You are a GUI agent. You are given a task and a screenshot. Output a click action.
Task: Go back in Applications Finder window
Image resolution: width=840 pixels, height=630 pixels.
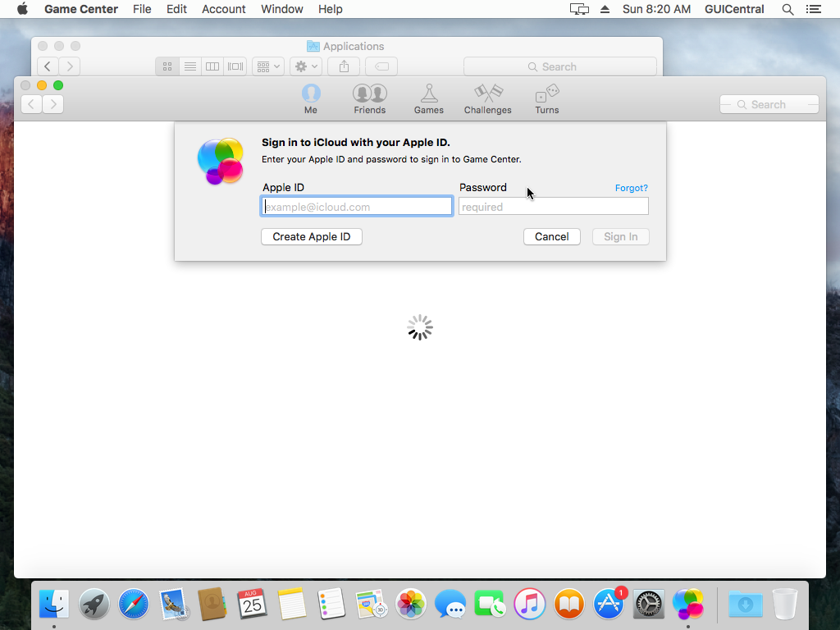(x=48, y=66)
